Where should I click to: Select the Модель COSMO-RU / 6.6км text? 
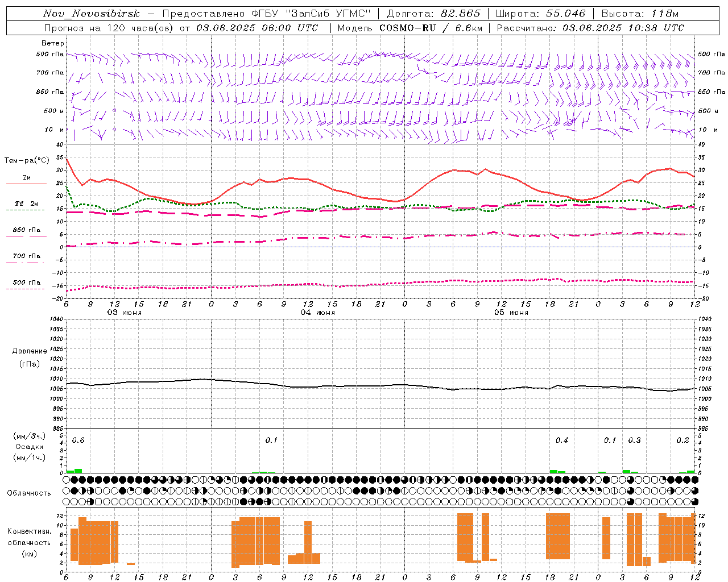[409, 28]
